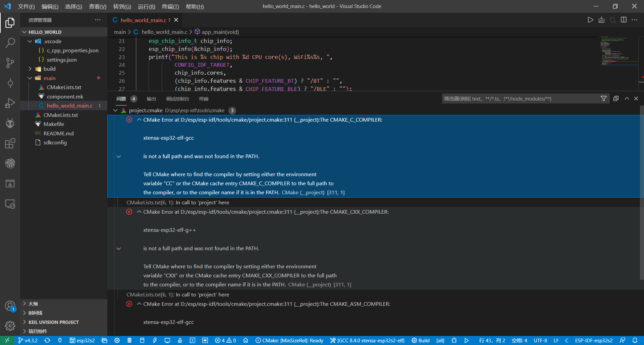Click the editor minimap preview
The image size is (644, 345).
coord(619,51)
